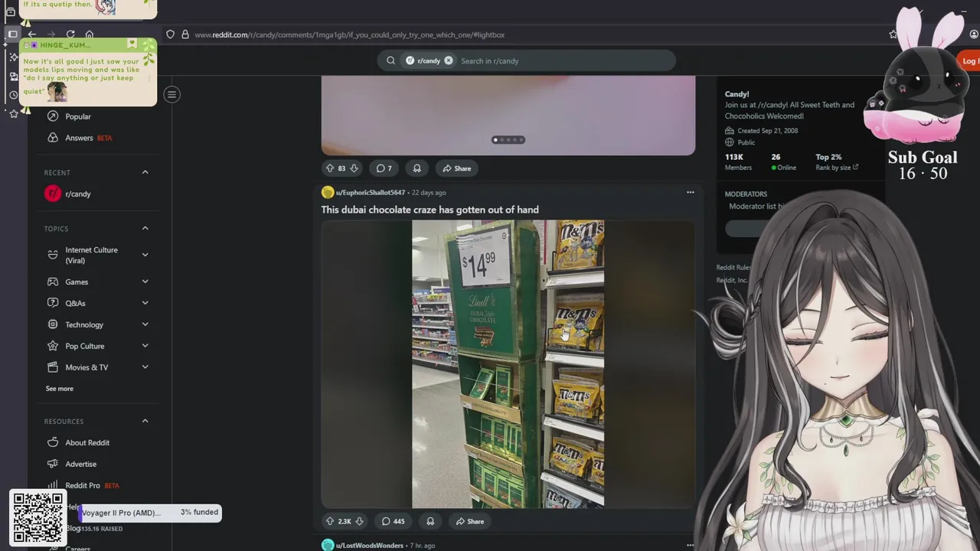Click See more under Topics
980x551 pixels.
pyautogui.click(x=60, y=389)
